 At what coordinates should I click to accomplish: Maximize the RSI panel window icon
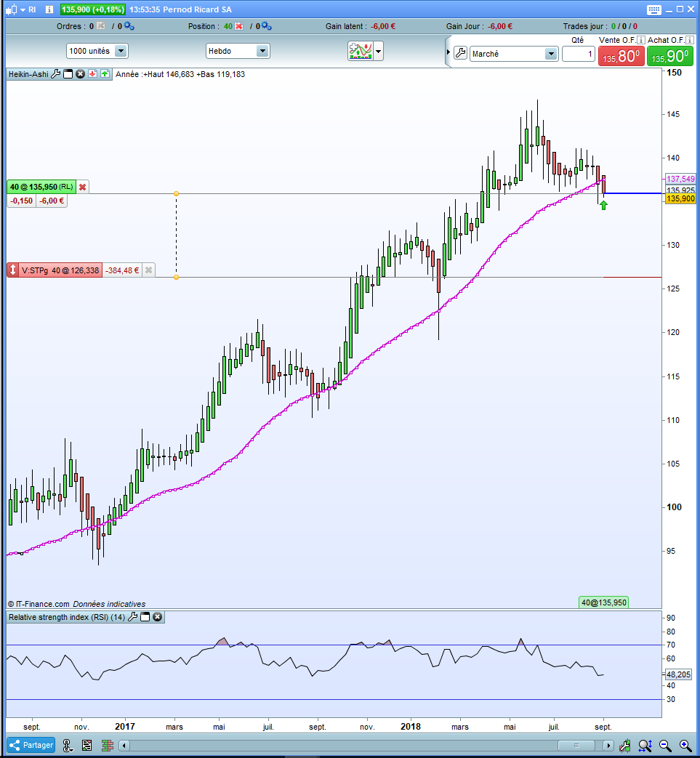point(145,617)
